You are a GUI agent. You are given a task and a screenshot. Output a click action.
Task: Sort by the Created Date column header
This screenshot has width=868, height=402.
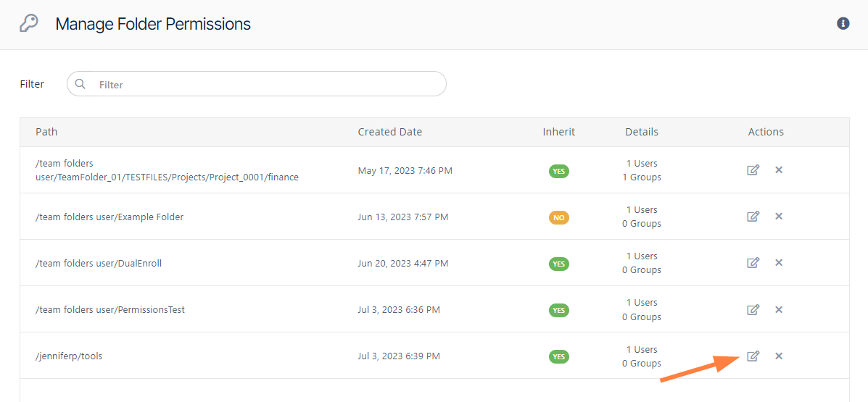389,132
